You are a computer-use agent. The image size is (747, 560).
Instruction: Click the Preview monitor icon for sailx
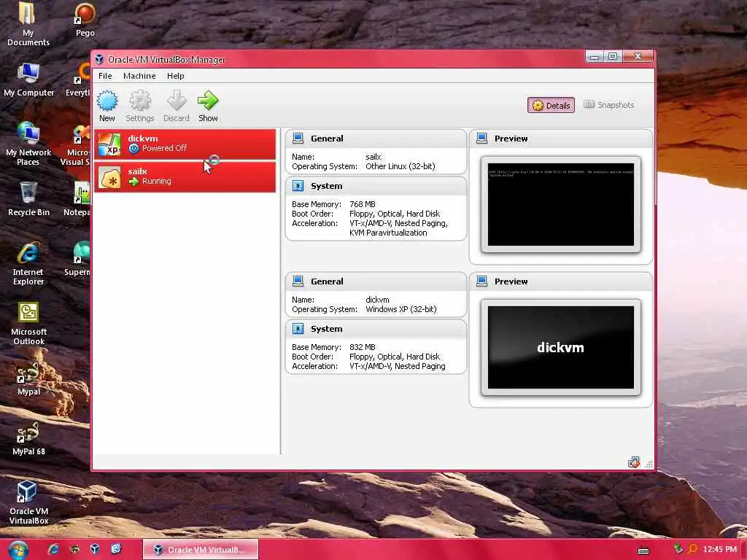[482, 139]
